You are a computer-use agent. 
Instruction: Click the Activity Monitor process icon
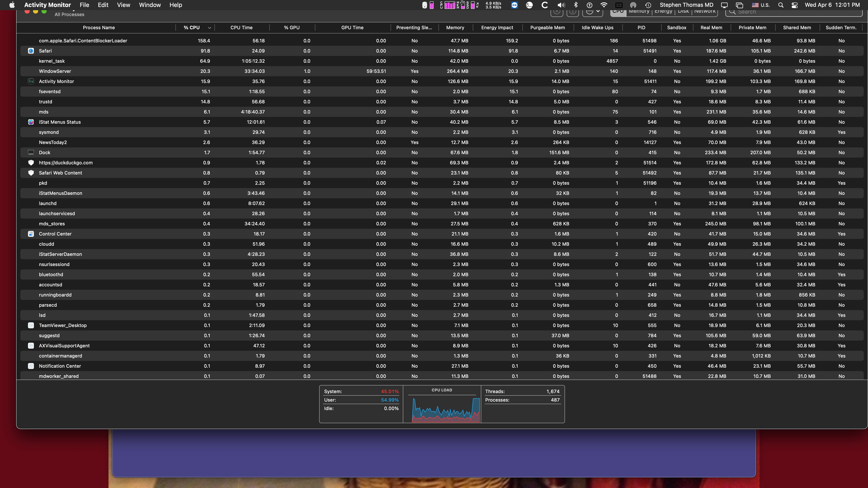point(31,81)
